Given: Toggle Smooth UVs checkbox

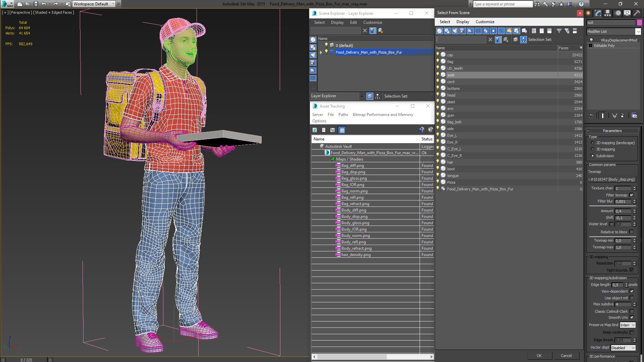Looking at the screenshot, I should (x=632, y=317).
